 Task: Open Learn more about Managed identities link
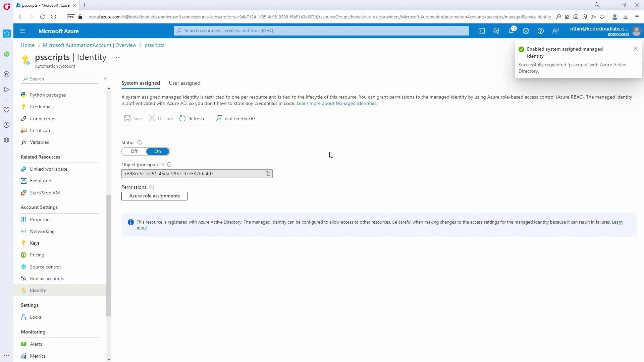(336, 103)
